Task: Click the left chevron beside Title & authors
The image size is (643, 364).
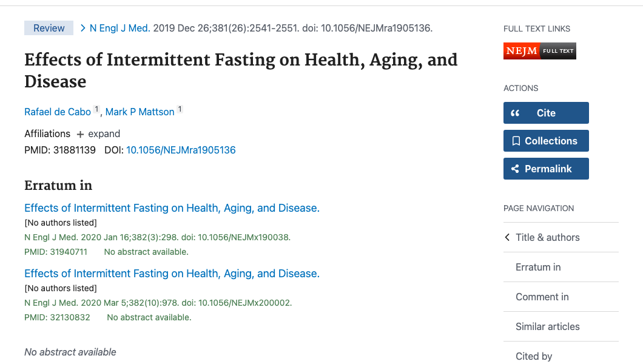Action: [x=507, y=237]
